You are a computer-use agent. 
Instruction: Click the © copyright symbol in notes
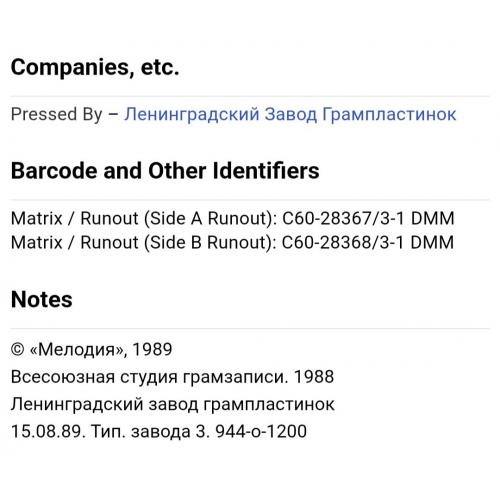18,349
